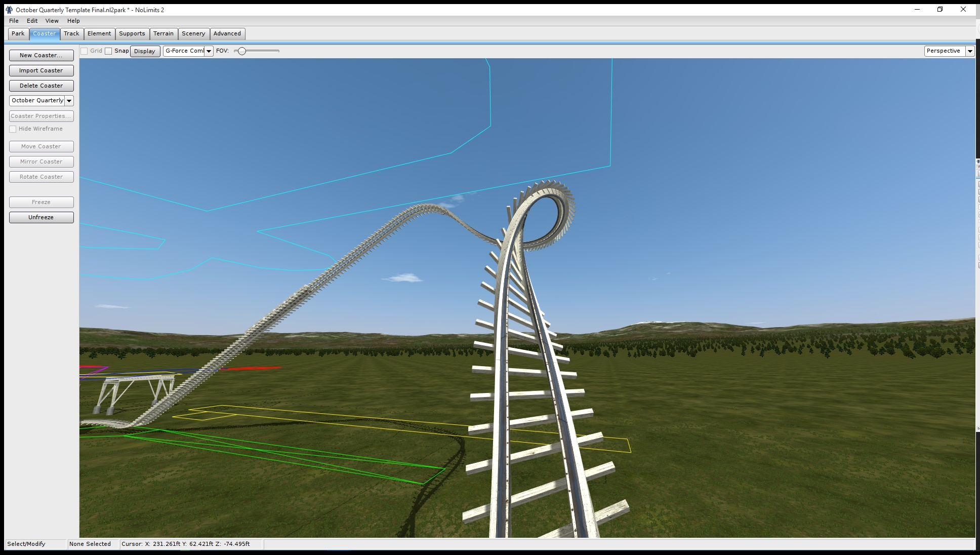
Task: Select the Advanced tab
Action: (227, 33)
